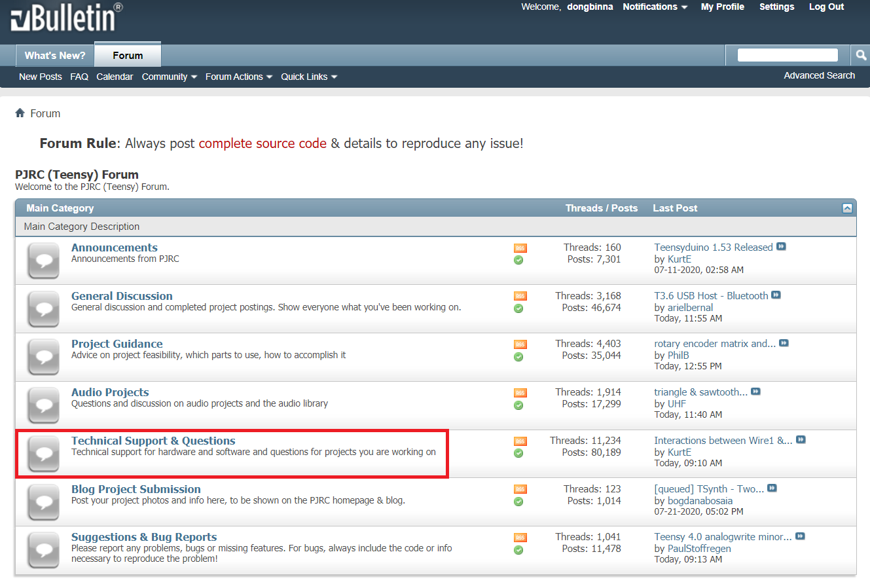Click Announcements forum status icon
This screenshot has height=588, width=870.
click(x=44, y=261)
